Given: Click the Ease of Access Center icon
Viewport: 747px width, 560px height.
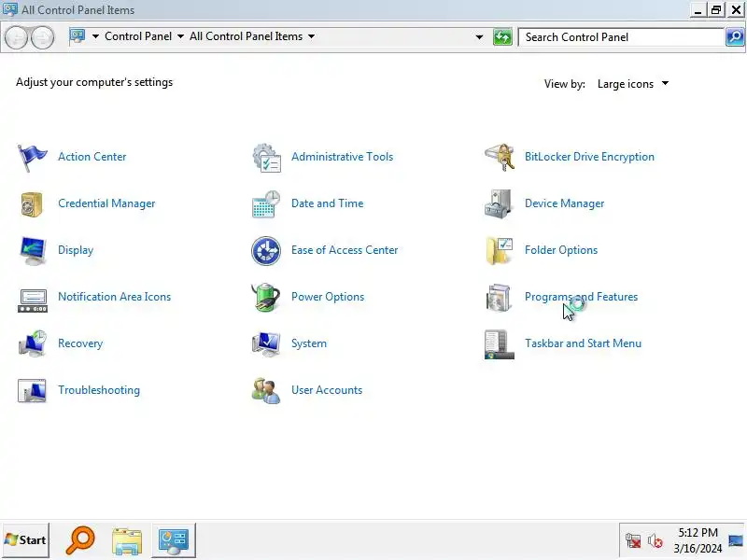Looking at the screenshot, I should pyautogui.click(x=266, y=250).
